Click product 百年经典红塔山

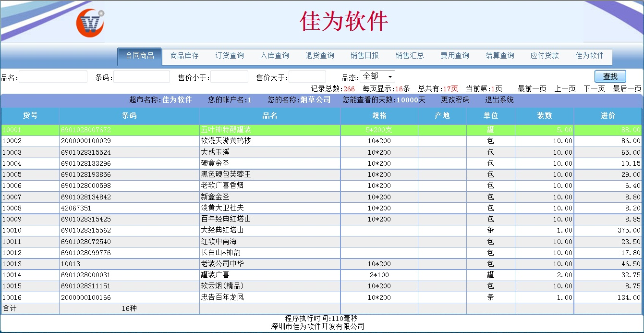pos(226,219)
